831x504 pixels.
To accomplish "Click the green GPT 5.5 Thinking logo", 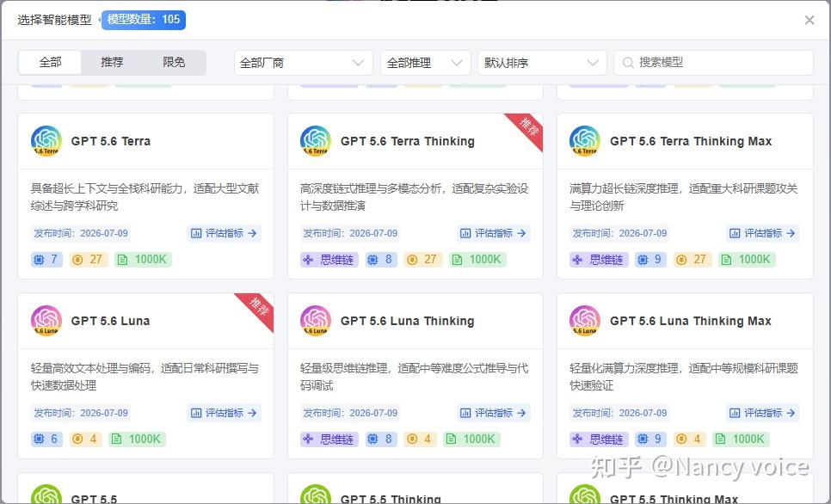I will click(x=316, y=494).
